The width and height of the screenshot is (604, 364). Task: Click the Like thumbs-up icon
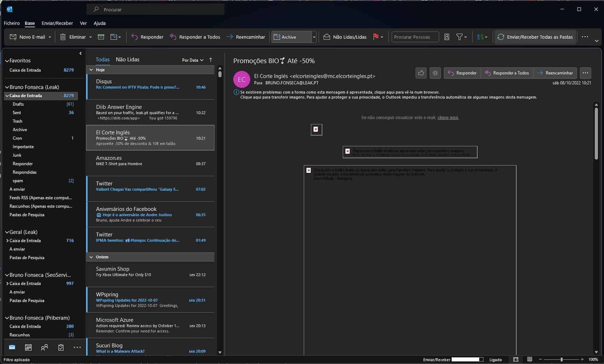tap(421, 73)
